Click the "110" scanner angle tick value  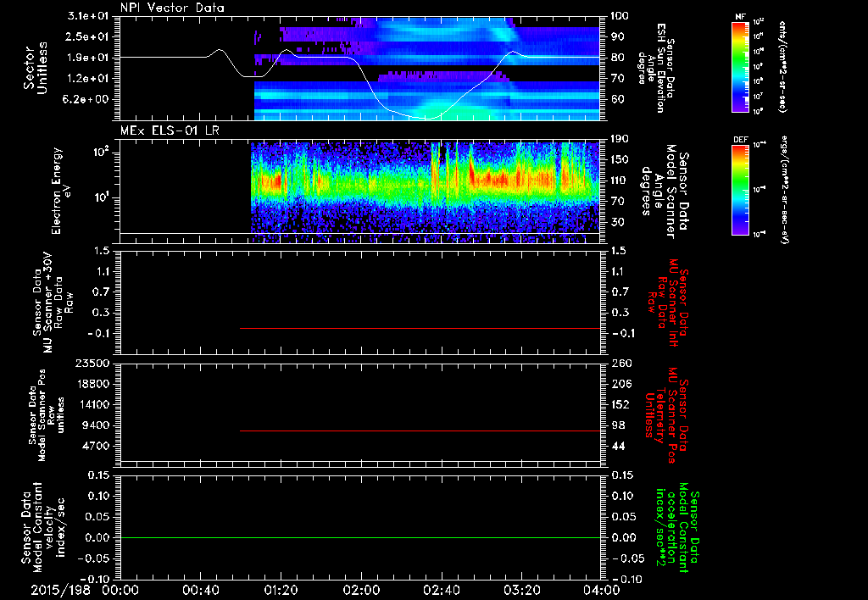pyautogui.click(x=620, y=181)
